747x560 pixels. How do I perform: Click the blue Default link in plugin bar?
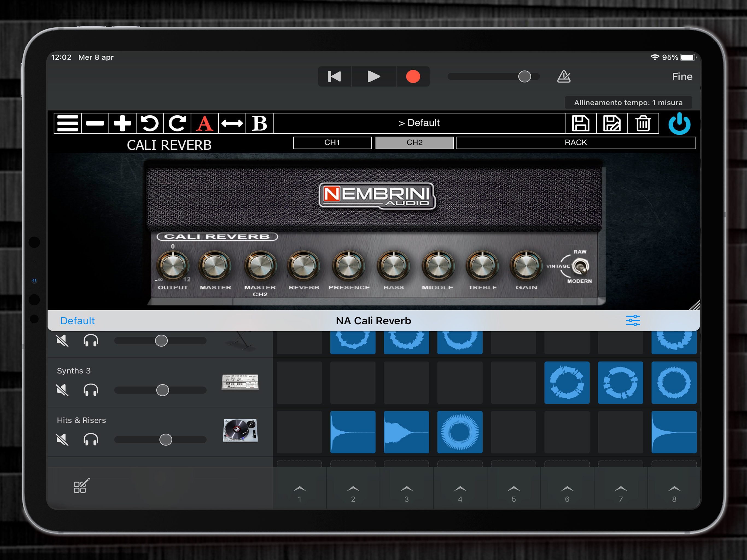77,320
